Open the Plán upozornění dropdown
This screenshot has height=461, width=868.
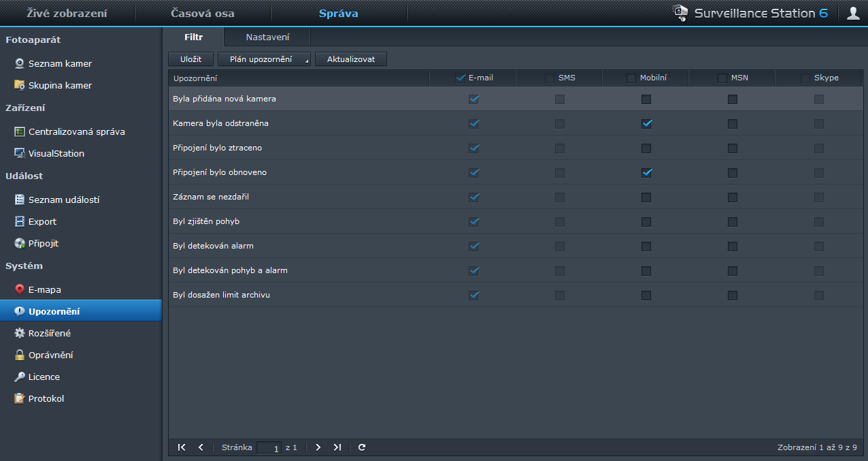(x=264, y=59)
